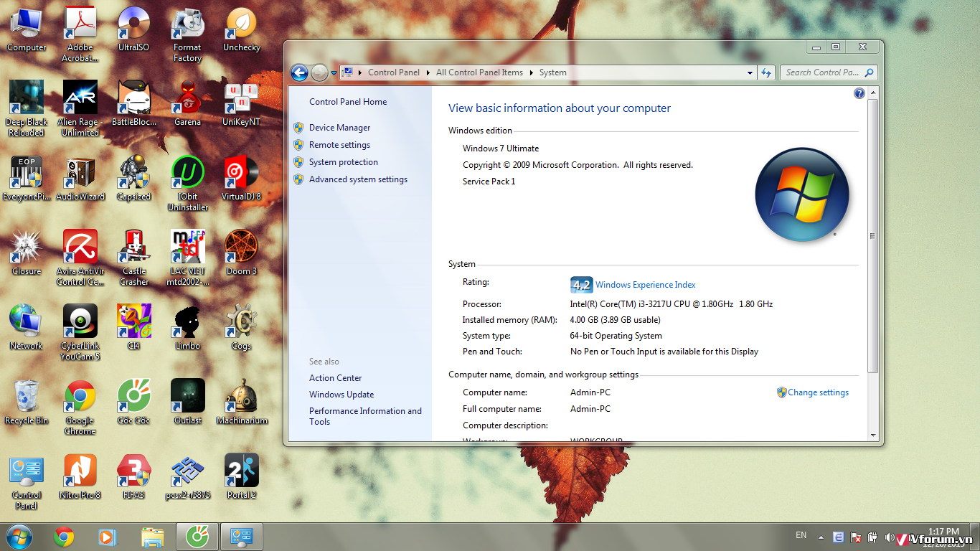The height and width of the screenshot is (551, 980).
Task: Open CyberLink YouCam 5 shortcut
Action: point(80,332)
